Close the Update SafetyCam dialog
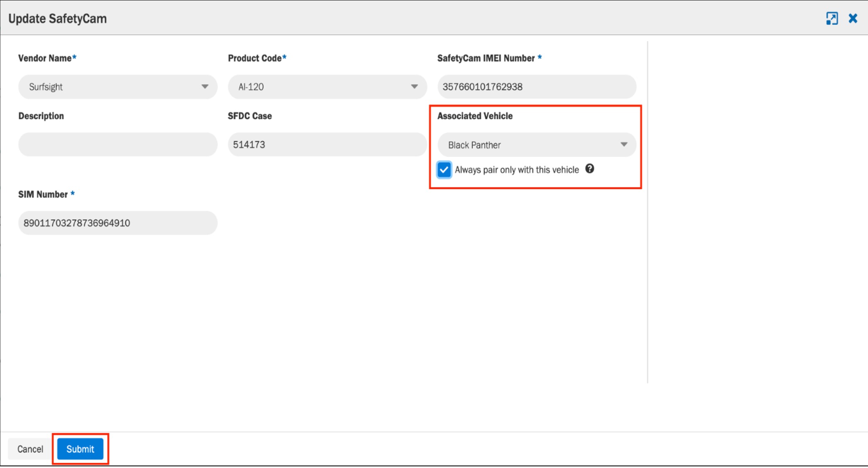 coord(853,18)
